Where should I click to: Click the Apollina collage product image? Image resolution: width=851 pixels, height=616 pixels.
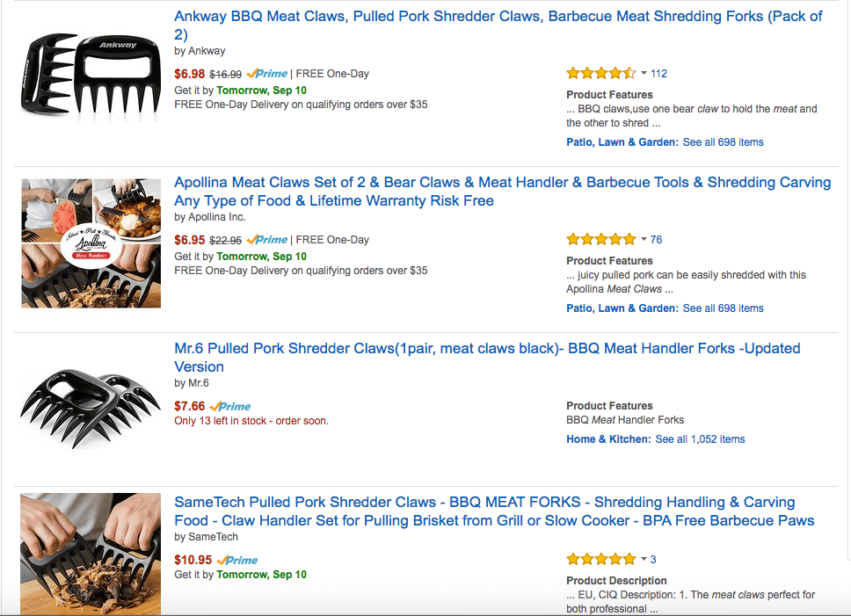(x=91, y=243)
